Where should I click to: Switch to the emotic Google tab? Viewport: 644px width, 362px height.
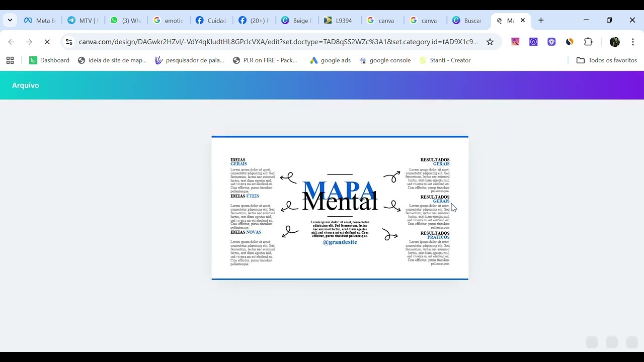(x=169, y=21)
